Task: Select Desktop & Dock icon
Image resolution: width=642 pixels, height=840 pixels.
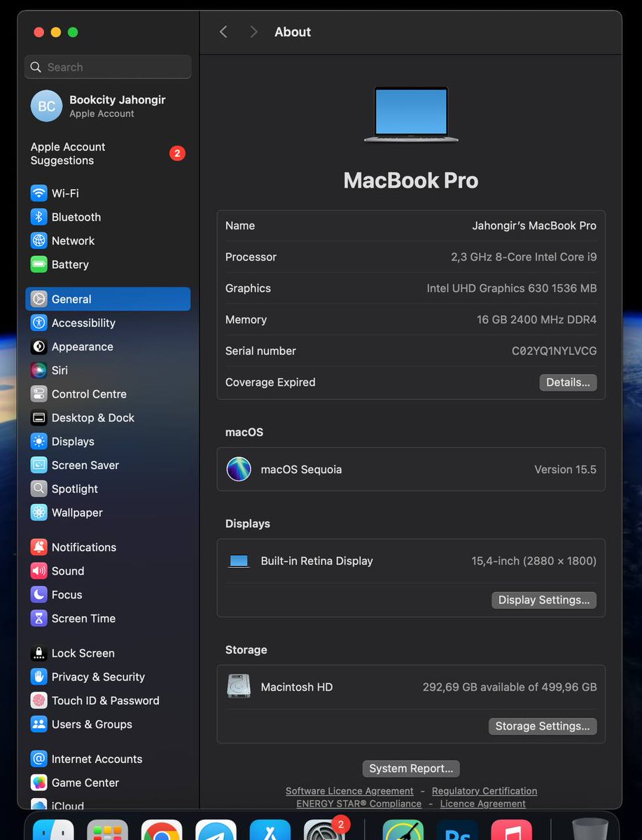Action: coord(39,418)
